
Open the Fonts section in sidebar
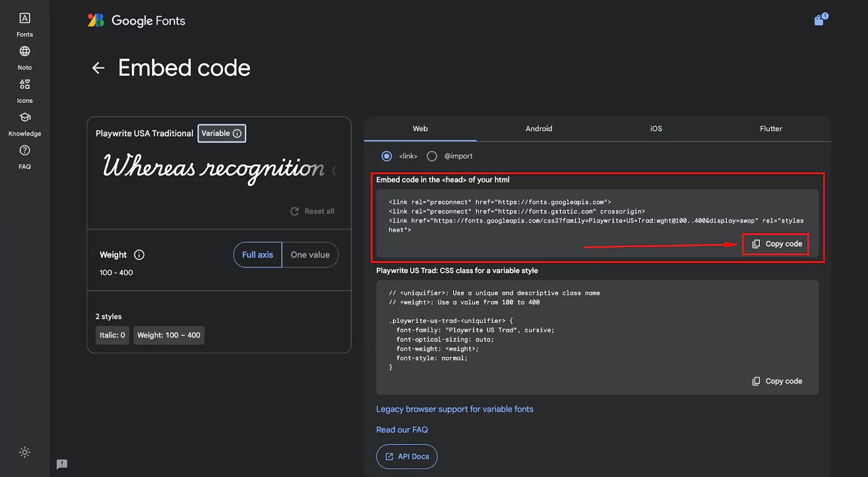(24, 25)
